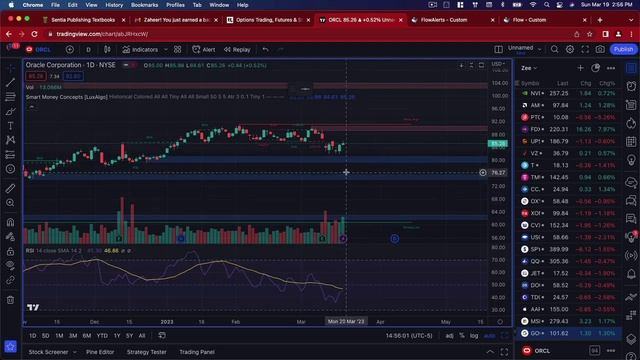The height and width of the screenshot is (360, 640).
Task: Open the Fibonacci retracement tools
Action: [x=10, y=97]
